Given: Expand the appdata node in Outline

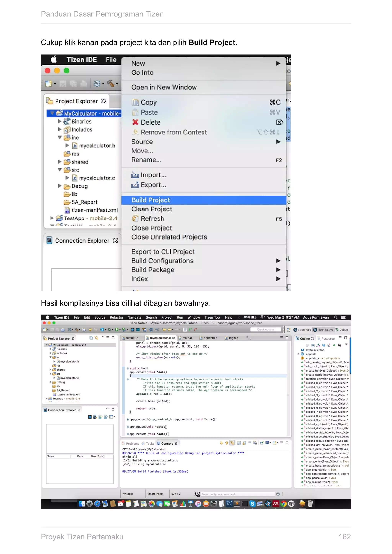Looking at the screenshot, I should [299, 354].
